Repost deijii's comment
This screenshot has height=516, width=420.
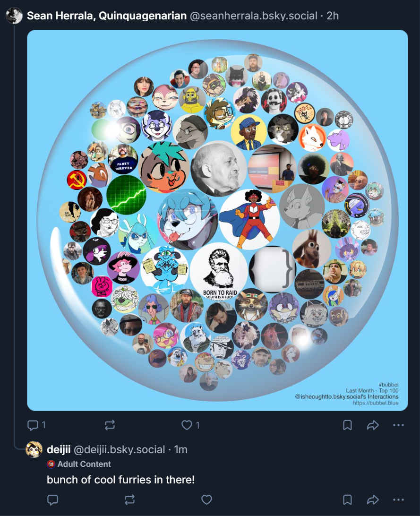coord(130,500)
